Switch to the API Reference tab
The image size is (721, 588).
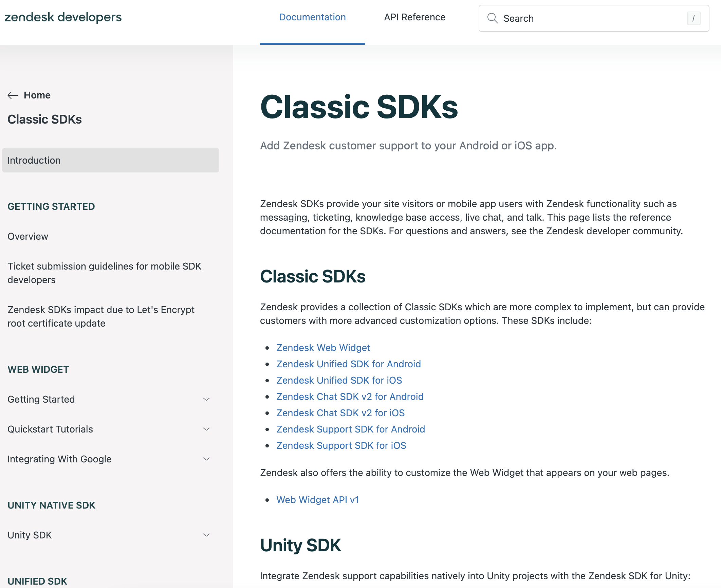tap(415, 17)
